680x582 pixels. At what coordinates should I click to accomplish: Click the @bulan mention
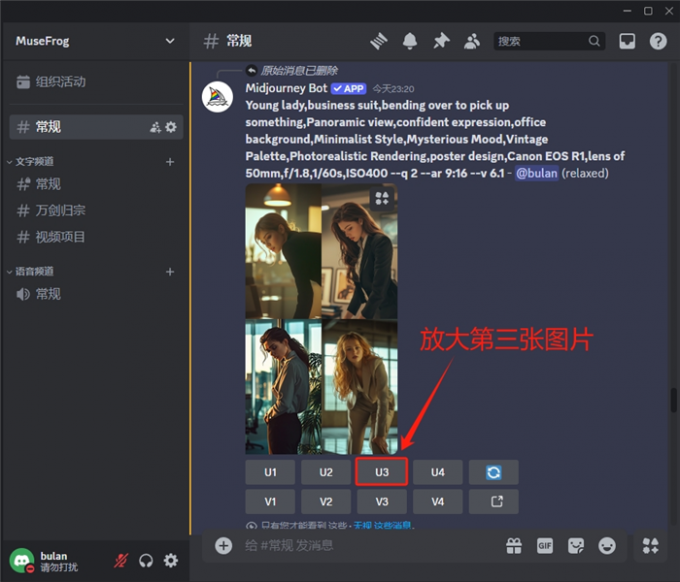pyautogui.click(x=536, y=173)
